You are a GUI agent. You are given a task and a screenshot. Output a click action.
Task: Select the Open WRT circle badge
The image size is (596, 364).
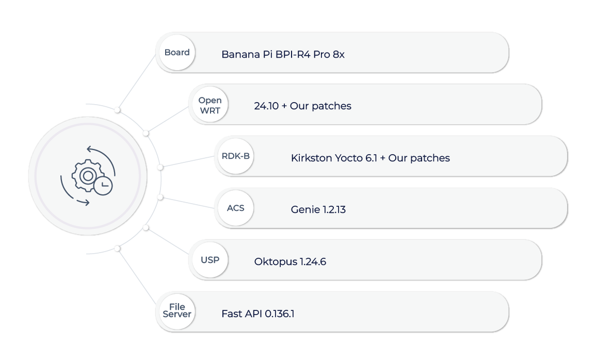tap(210, 105)
